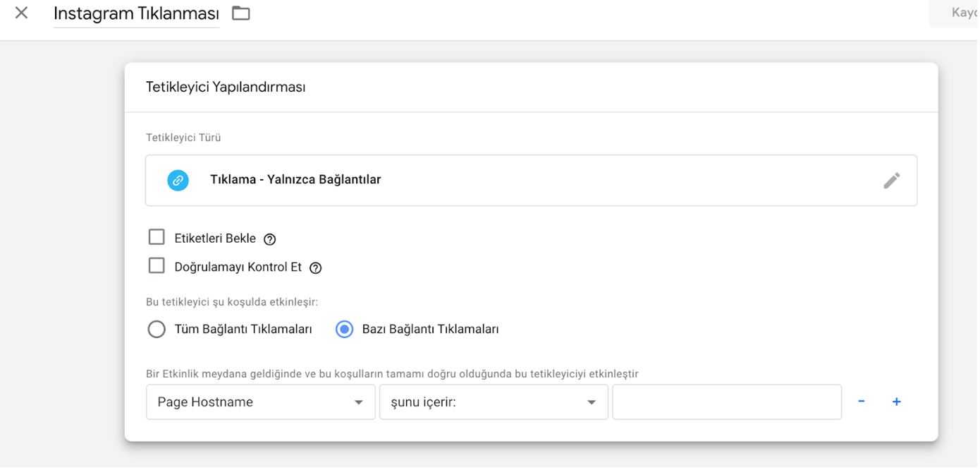Click Tıklama - Yalnızca Bağlantılar trigger type
Image resolution: width=980 pixels, height=470 pixels.
tap(295, 180)
